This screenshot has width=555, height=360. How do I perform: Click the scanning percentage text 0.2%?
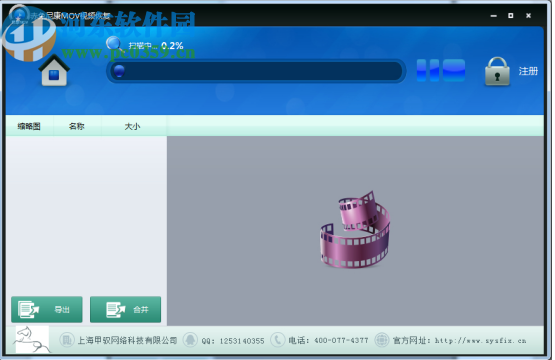(x=172, y=46)
